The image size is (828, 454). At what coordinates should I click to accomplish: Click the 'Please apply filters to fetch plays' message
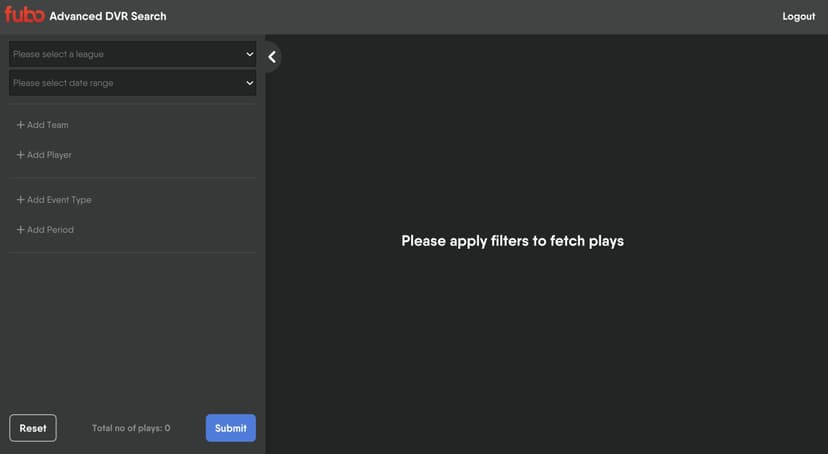(512, 241)
